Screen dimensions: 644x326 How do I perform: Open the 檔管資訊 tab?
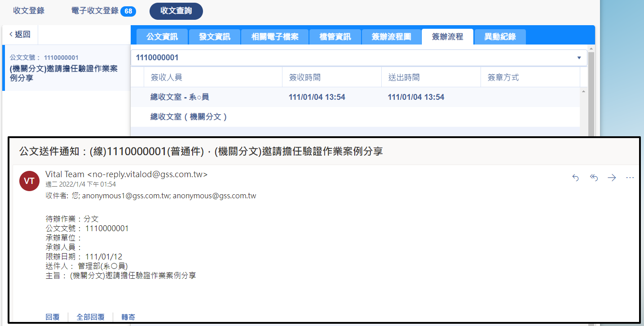tap(335, 37)
